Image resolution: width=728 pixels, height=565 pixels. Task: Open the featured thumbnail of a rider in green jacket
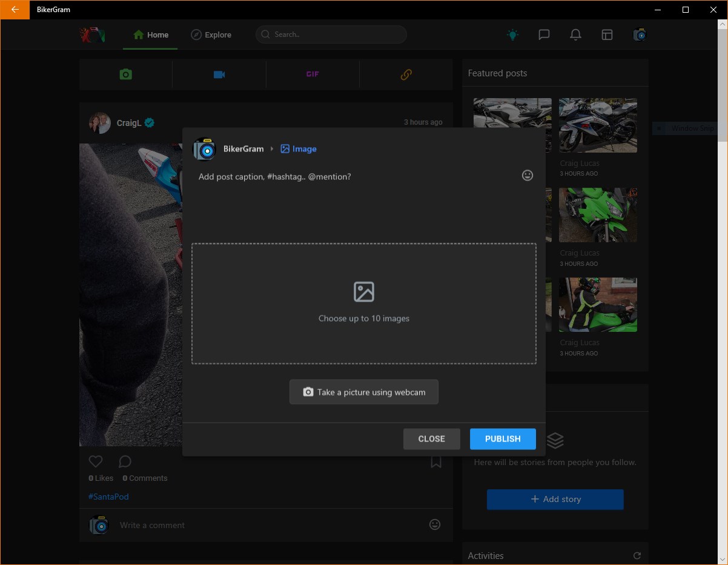[598, 305]
